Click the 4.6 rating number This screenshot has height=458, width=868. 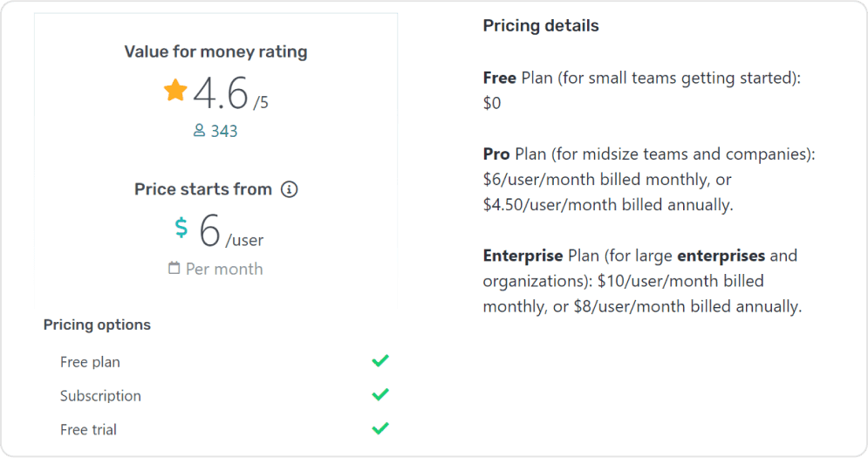(221, 92)
